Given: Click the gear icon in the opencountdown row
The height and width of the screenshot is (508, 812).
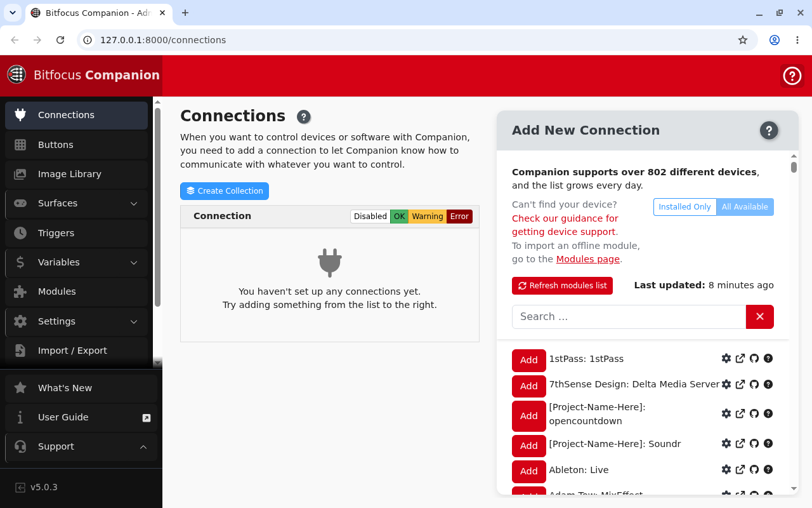Looking at the screenshot, I should pyautogui.click(x=726, y=413).
